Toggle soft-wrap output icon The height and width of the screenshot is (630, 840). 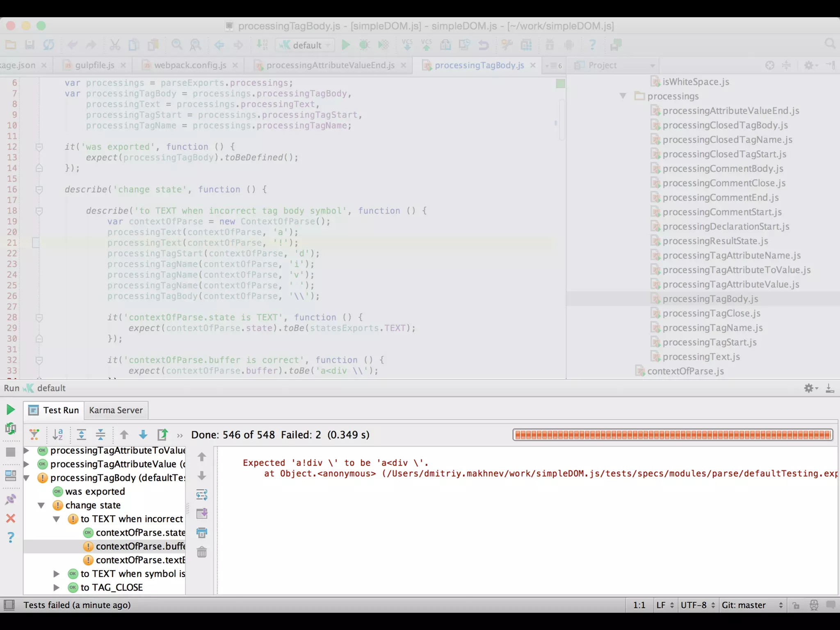click(202, 495)
